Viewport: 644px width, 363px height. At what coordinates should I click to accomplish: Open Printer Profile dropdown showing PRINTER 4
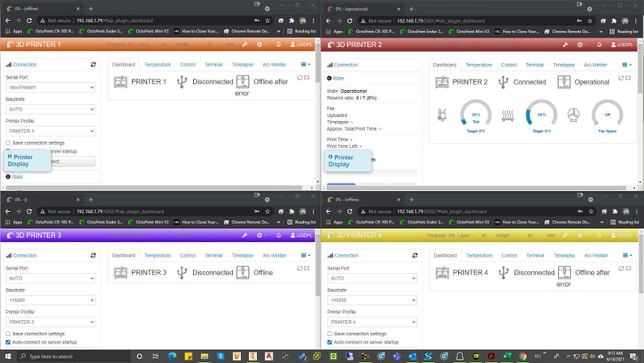[x=372, y=322]
